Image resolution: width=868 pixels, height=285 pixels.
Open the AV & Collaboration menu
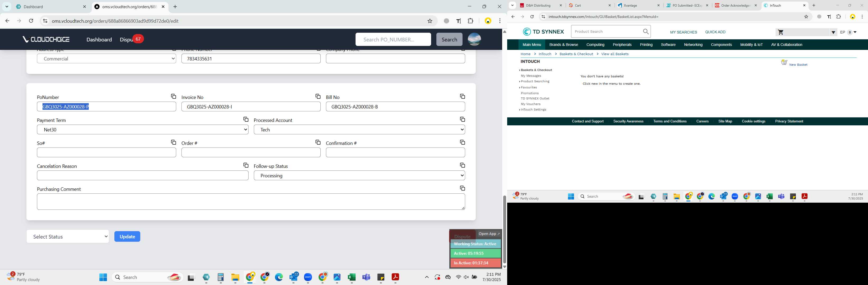click(x=786, y=45)
